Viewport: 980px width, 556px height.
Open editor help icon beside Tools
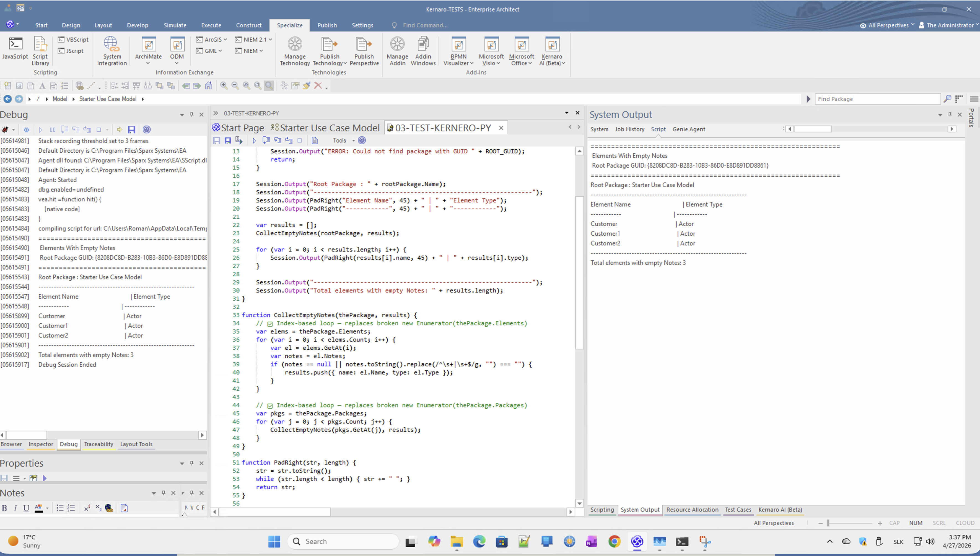[362, 140]
